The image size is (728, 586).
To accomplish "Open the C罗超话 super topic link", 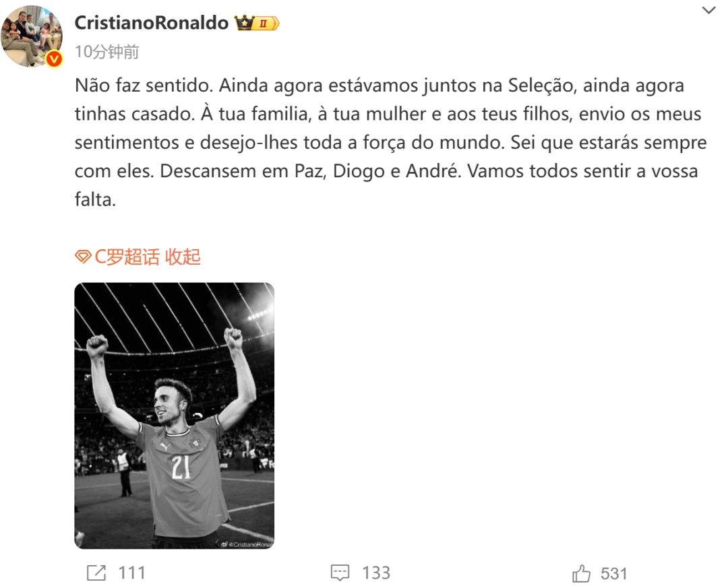I will coord(127,257).
